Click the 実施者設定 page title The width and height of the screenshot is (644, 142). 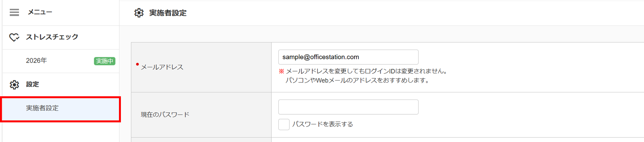[x=168, y=13]
